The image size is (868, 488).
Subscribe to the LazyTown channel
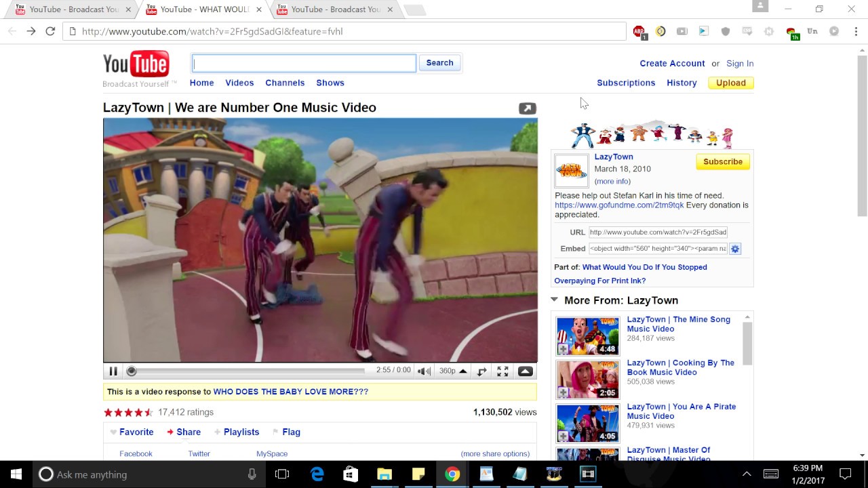tap(722, 162)
